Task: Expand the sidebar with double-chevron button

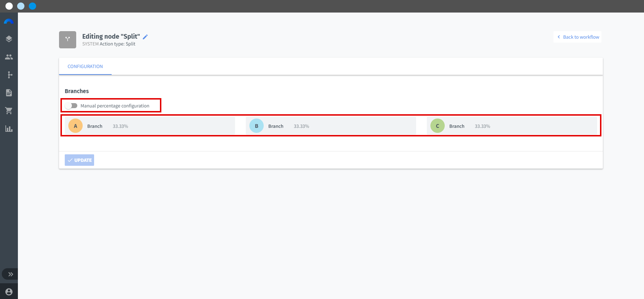Action: tap(10, 274)
